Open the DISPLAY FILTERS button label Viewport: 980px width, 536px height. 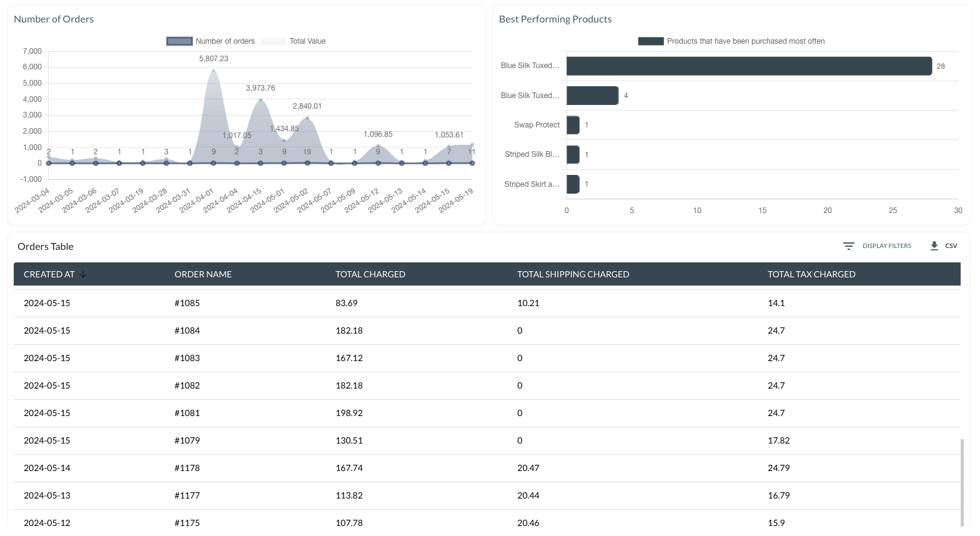tap(886, 246)
